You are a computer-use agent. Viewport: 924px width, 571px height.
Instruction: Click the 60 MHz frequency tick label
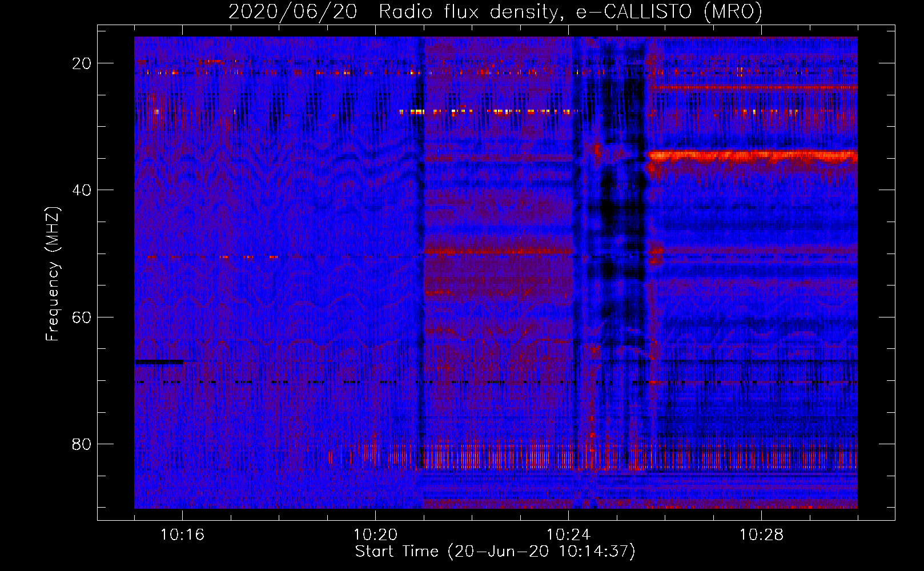[82, 317]
